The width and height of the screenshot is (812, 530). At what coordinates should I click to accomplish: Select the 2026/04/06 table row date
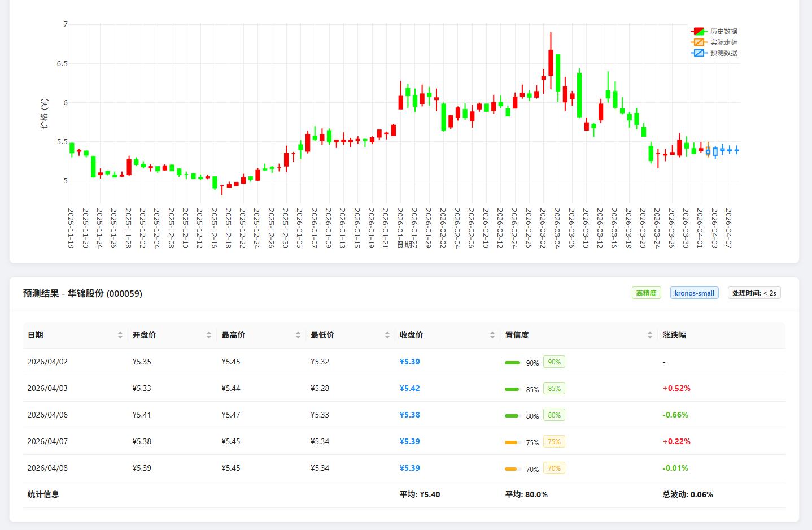[x=47, y=415]
